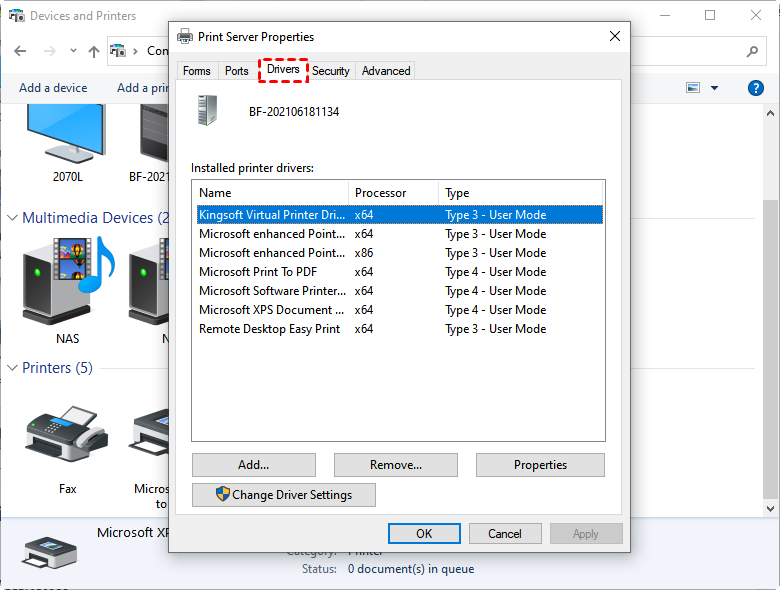This screenshot has height=590, width=780.
Task: Switch to the Ports tab
Action: coord(236,71)
